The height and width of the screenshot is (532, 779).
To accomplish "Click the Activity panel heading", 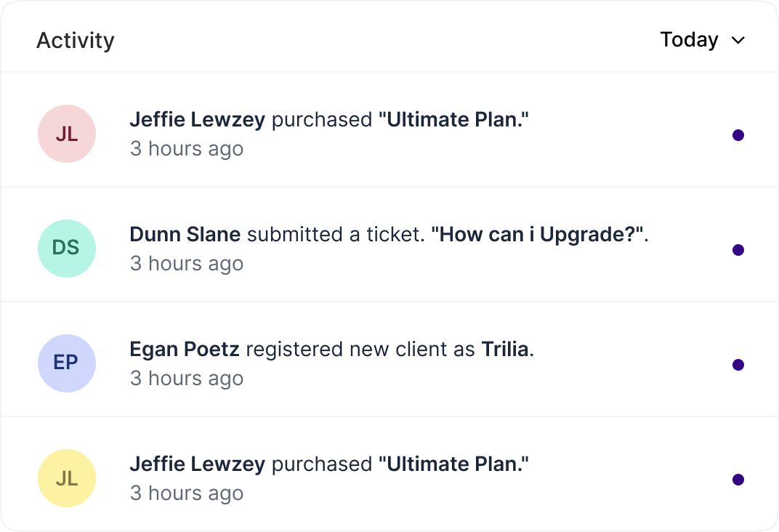I will (x=76, y=41).
